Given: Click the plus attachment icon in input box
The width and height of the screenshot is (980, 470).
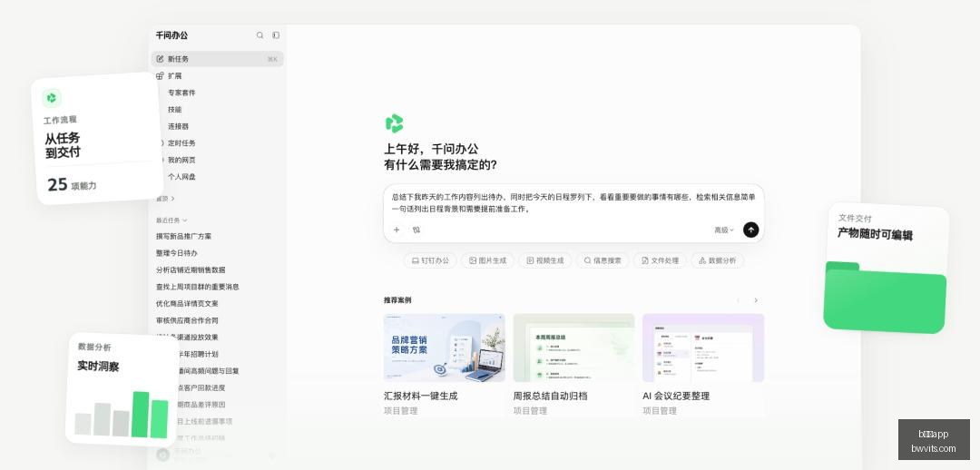Looking at the screenshot, I should (397, 230).
